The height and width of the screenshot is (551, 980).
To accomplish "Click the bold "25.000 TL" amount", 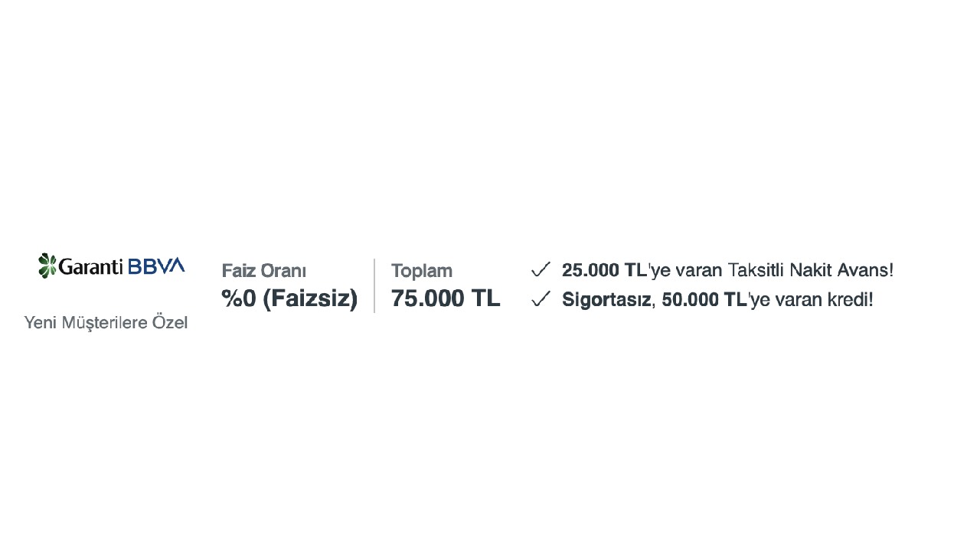I will coord(604,270).
